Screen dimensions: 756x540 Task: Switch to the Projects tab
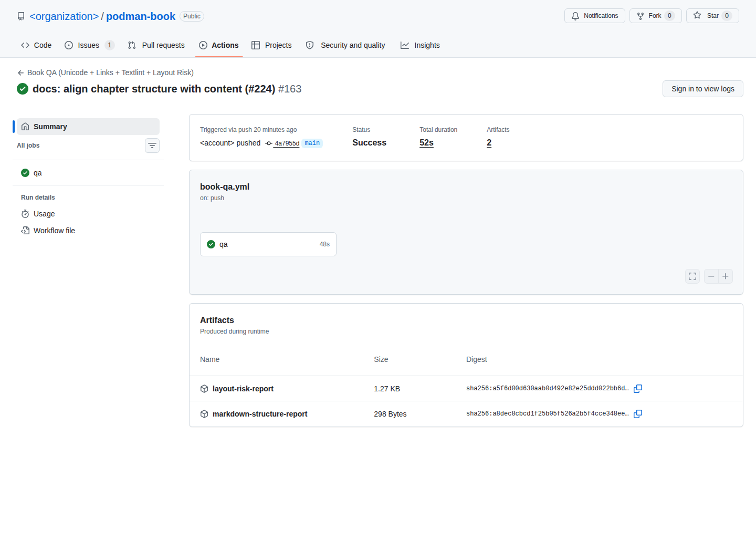point(271,45)
